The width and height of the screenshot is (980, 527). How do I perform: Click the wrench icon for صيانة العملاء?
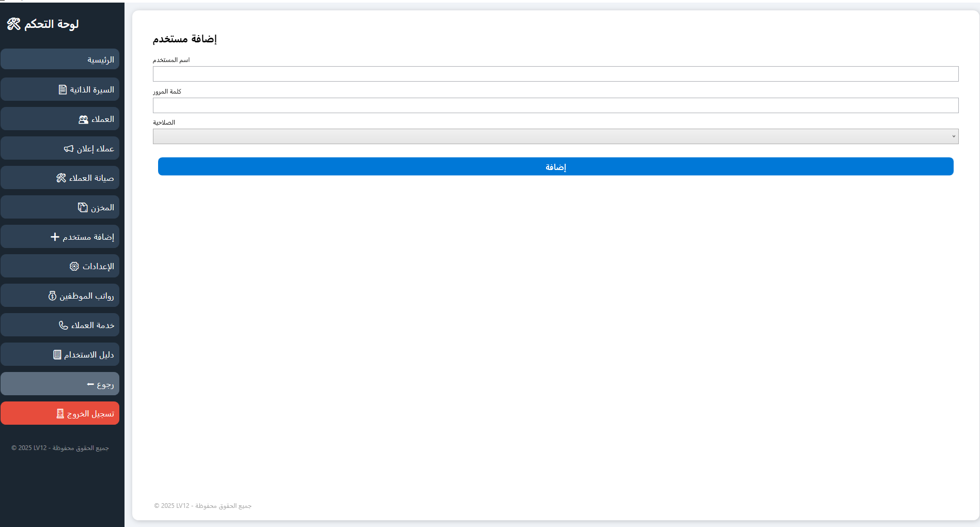click(61, 178)
